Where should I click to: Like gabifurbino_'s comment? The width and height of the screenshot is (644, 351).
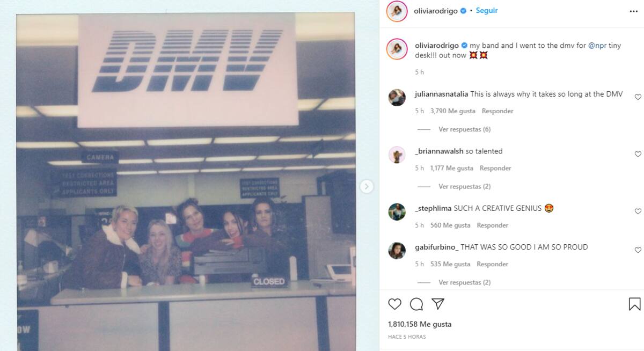[638, 250]
